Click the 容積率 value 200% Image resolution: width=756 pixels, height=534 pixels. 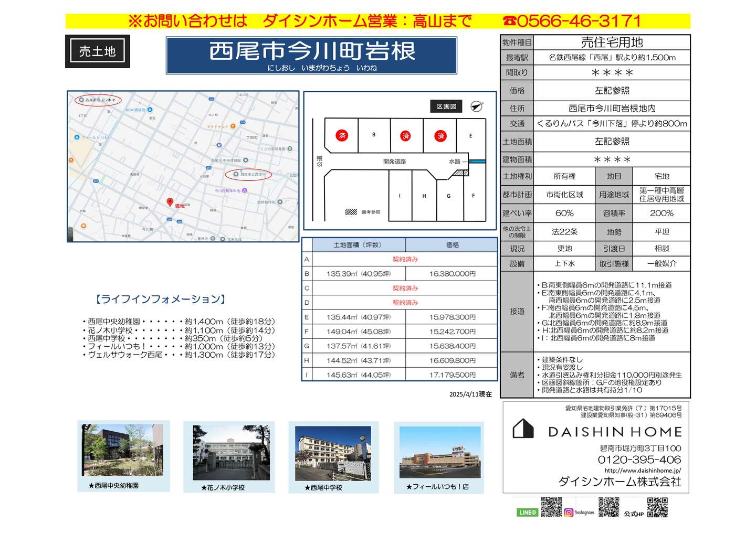click(661, 213)
